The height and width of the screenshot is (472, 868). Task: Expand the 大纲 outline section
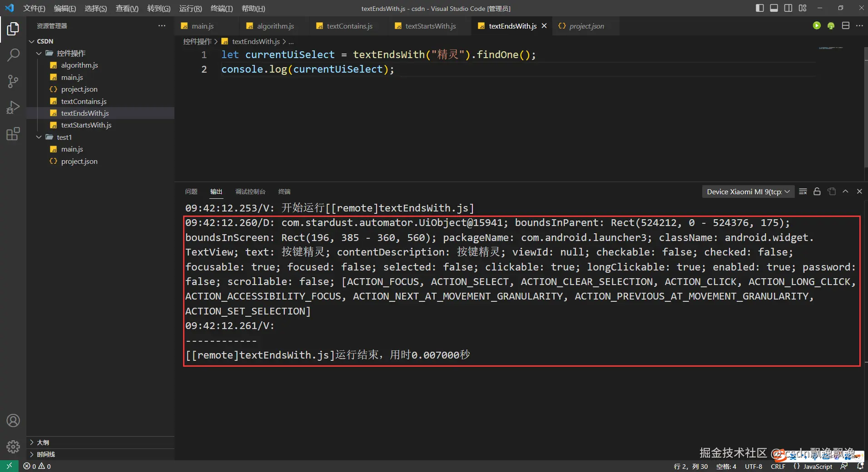43,442
